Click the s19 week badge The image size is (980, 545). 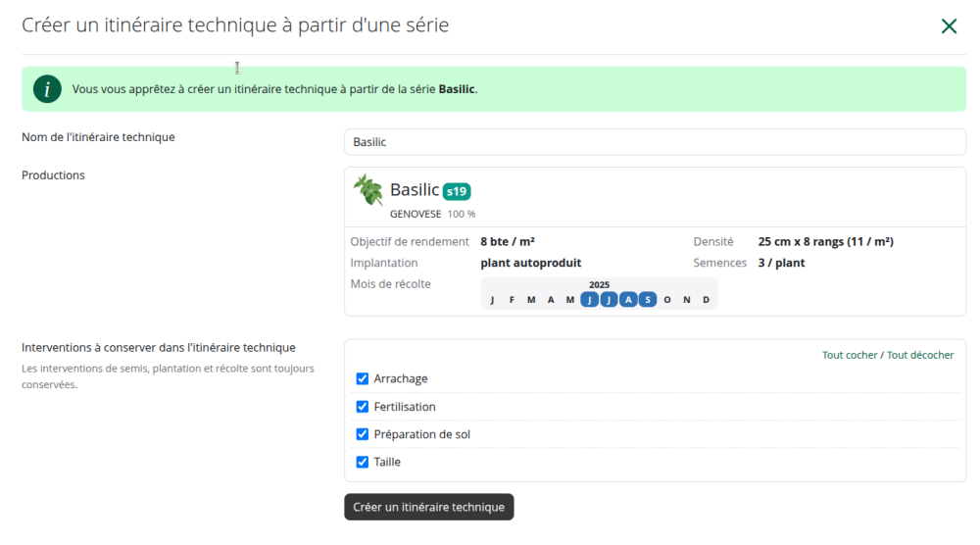click(457, 191)
